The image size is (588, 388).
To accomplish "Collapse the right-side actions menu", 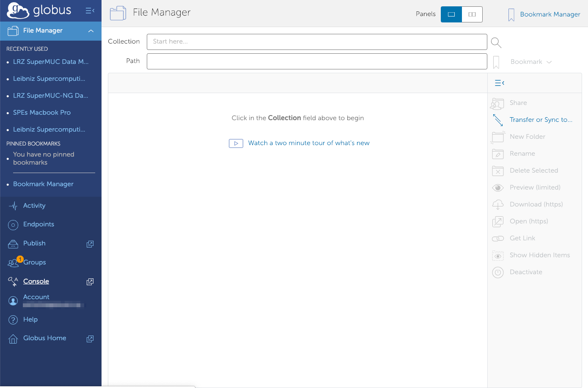I will pos(500,83).
